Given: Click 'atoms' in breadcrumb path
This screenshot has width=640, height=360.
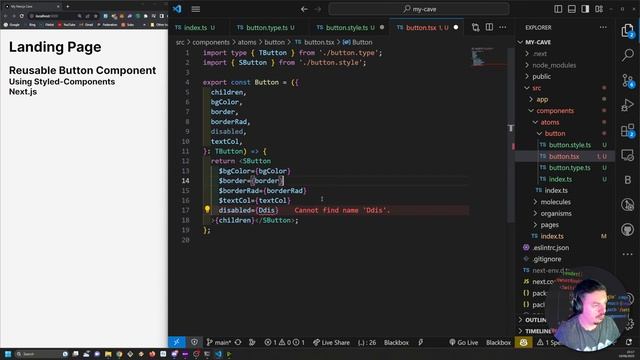Looking at the screenshot, I should [x=247, y=42].
